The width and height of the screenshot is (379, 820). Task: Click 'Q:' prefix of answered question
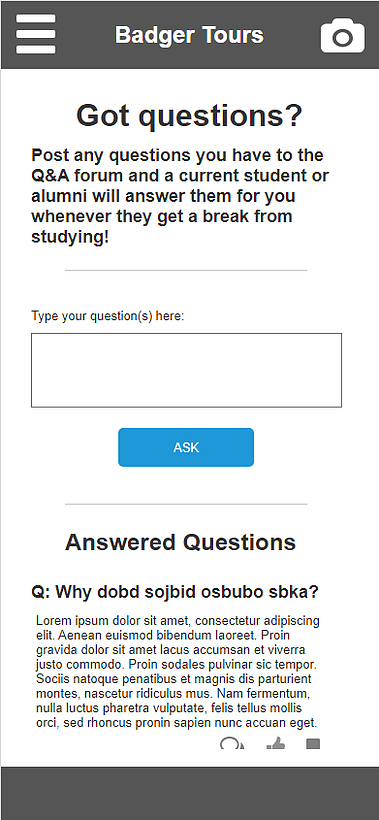point(41,592)
